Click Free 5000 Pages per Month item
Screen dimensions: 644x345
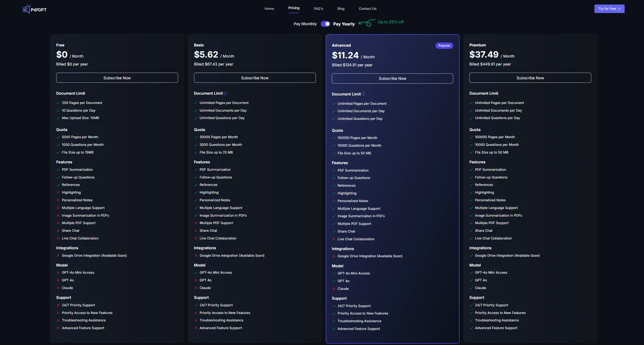pos(80,137)
